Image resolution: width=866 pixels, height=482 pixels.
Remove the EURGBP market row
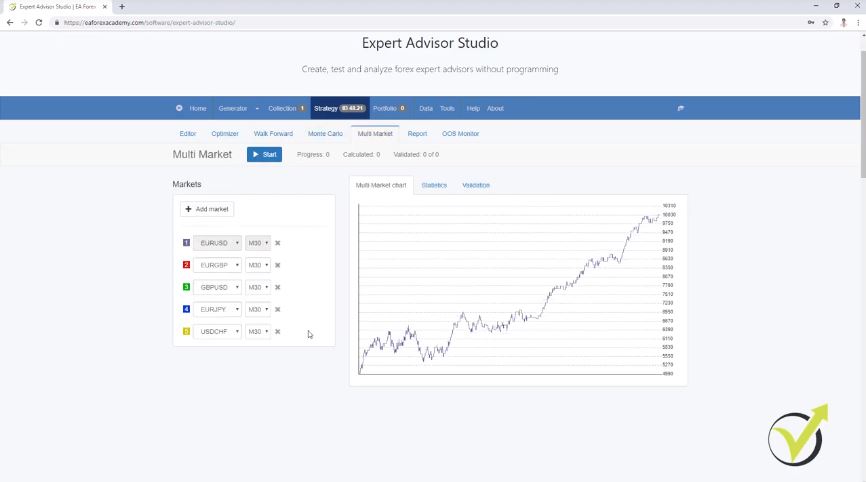coord(278,265)
